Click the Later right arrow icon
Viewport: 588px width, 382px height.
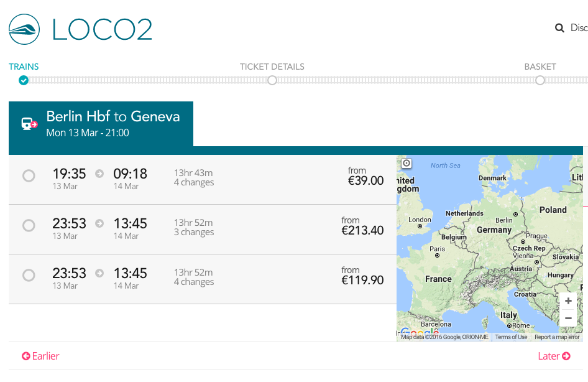(566, 356)
